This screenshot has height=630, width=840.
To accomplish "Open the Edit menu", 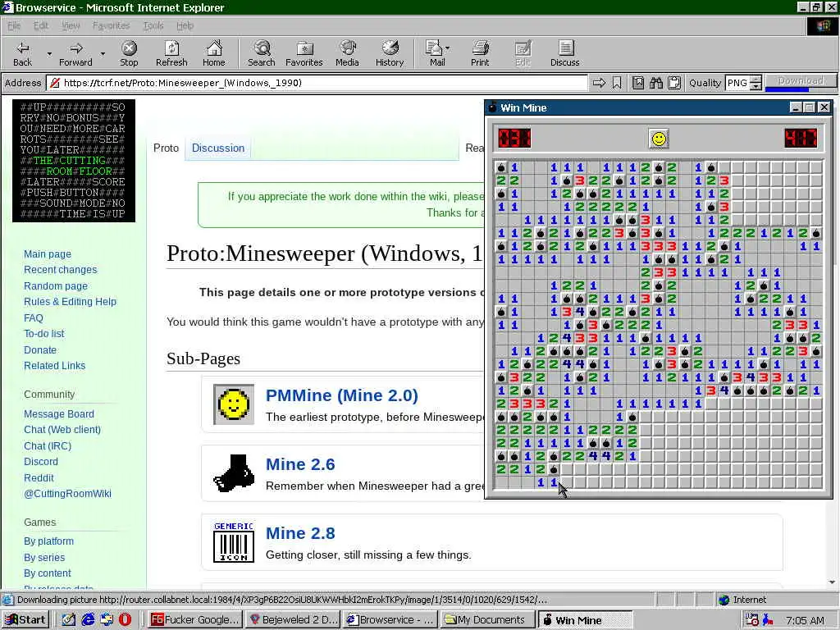I will [40, 25].
